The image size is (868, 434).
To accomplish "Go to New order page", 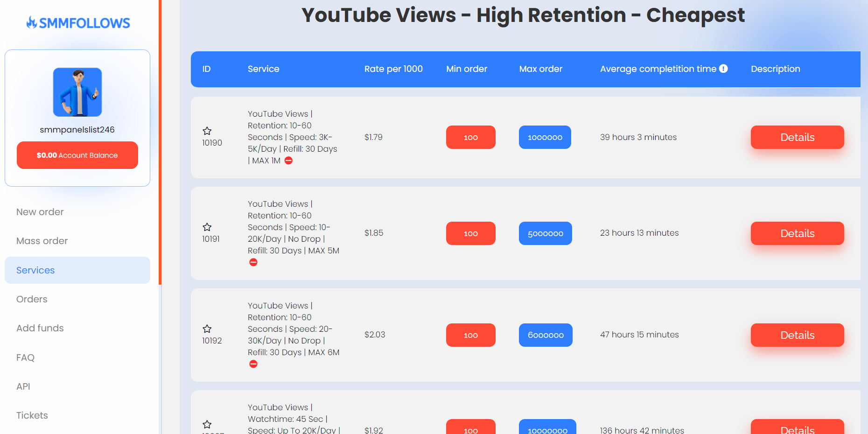I will tap(40, 212).
